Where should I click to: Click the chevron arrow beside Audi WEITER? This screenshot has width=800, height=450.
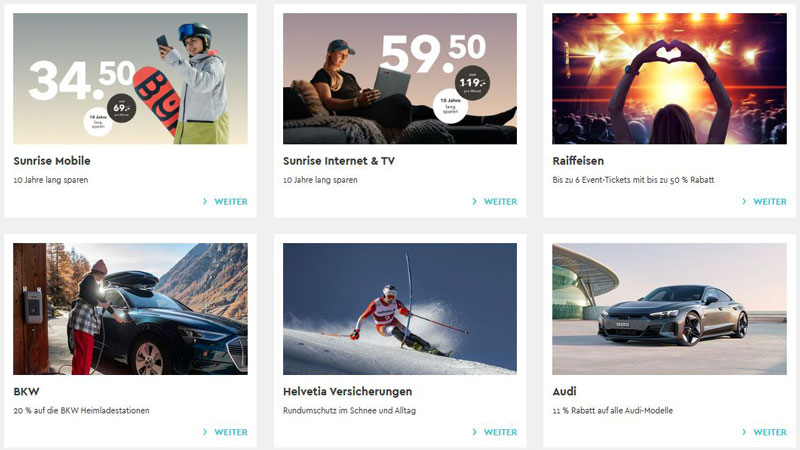point(744,432)
